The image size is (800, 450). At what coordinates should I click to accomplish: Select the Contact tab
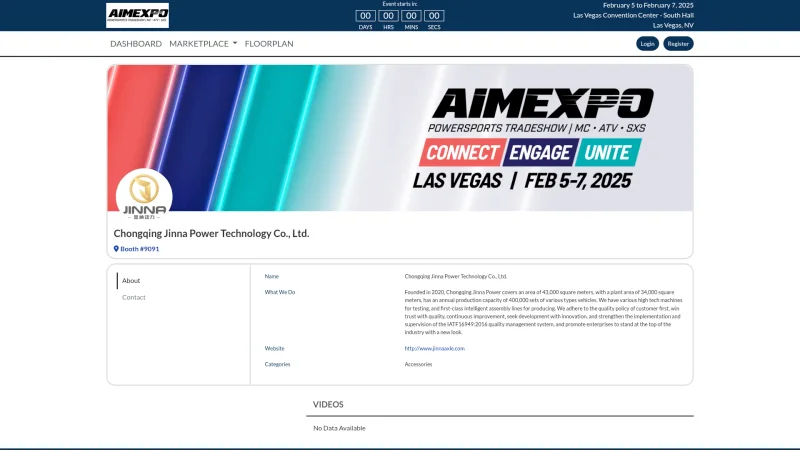click(x=134, y=297)
